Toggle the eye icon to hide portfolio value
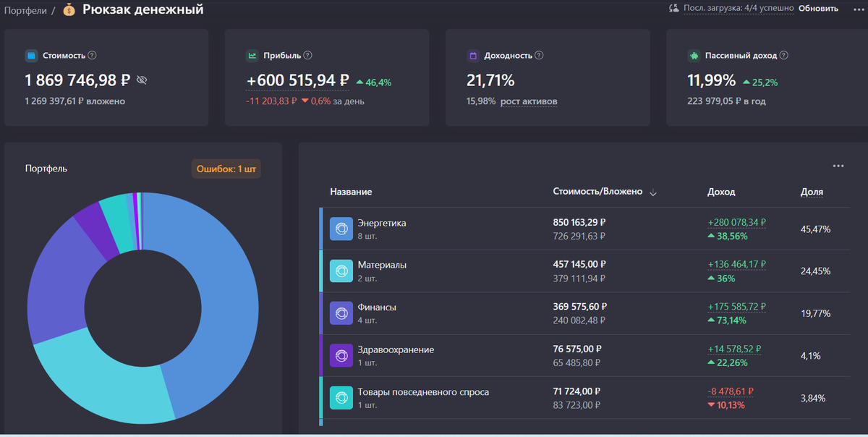 (142, 80)
